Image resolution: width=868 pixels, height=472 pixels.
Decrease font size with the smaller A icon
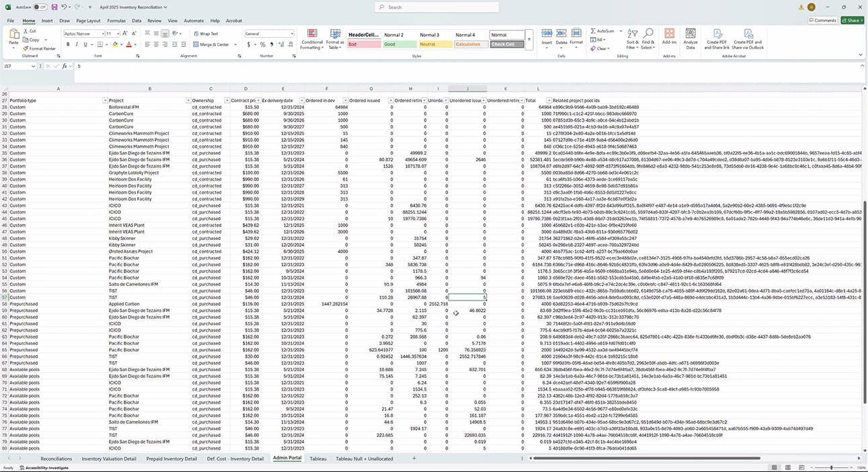(x=134, y=34)
